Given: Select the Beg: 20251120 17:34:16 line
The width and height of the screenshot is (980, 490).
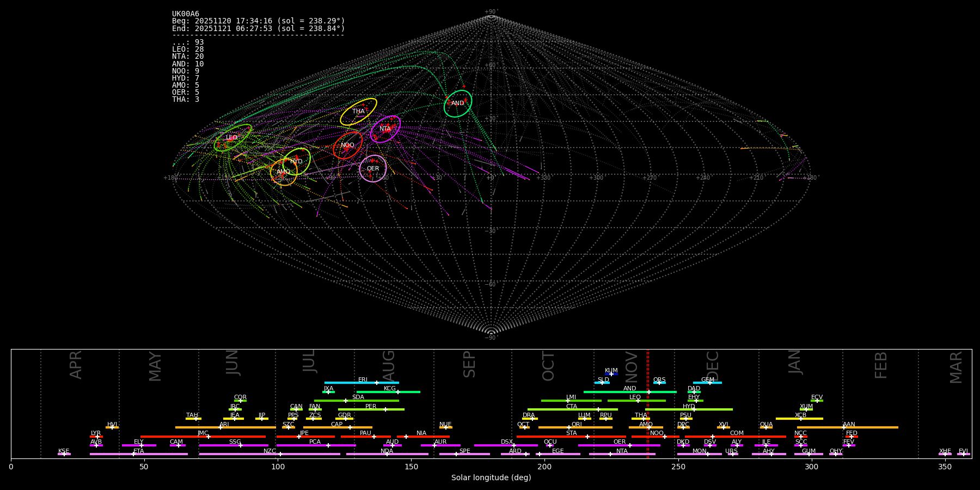Looking at the screenshot, I should 259,21.
